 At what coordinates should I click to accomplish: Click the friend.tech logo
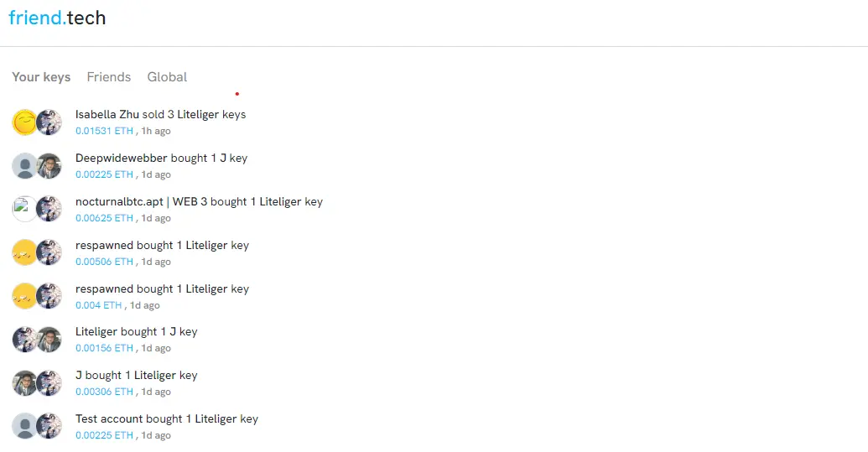(x=57, y=18)
